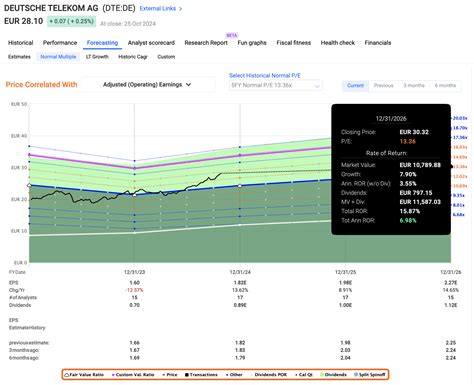Select the Custom sub-tab
Image resolution: width=474 pixels, height=385 pixels.
(x=166, y=57)
